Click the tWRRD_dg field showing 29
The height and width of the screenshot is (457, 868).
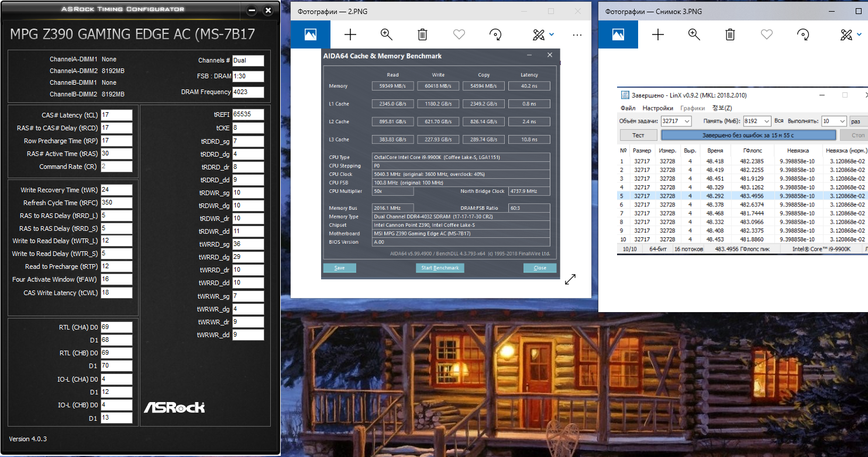(x=248, y=257)
